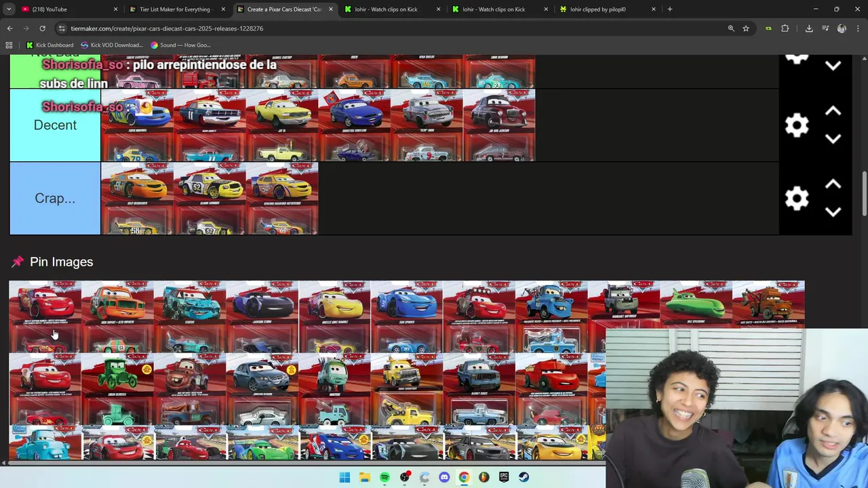This screenshot has width=868, height=488.
Task: Open the Windows Start menu
Action: (x=344, y=477)
